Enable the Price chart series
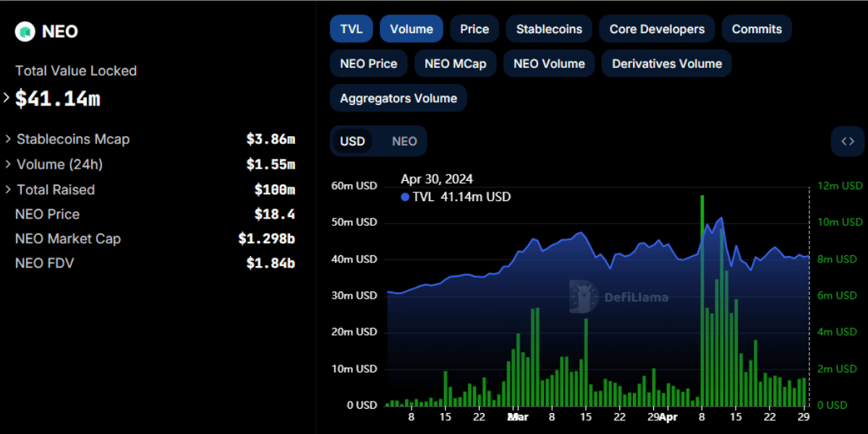 [475, 30]
